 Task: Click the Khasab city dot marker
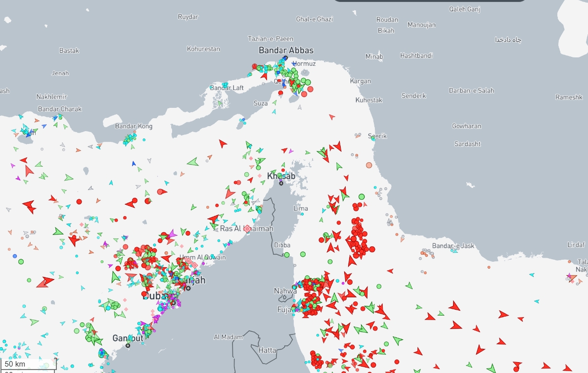click(281, 184)
